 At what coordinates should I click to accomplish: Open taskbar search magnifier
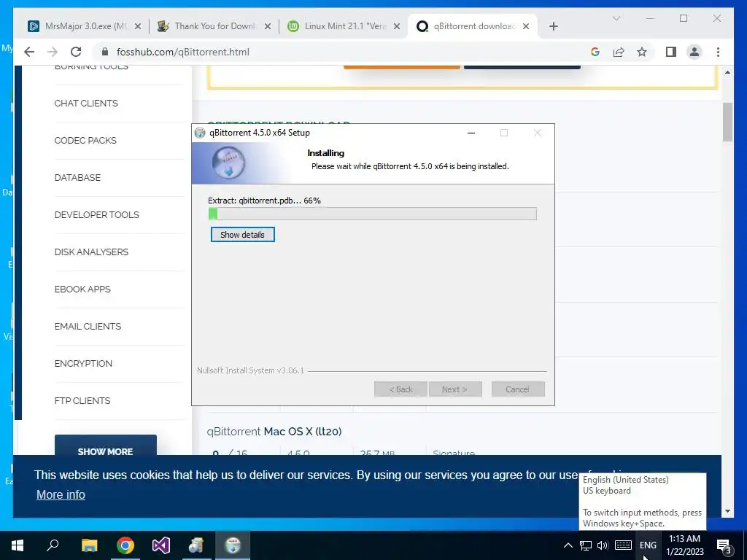(x=53, y=545)
